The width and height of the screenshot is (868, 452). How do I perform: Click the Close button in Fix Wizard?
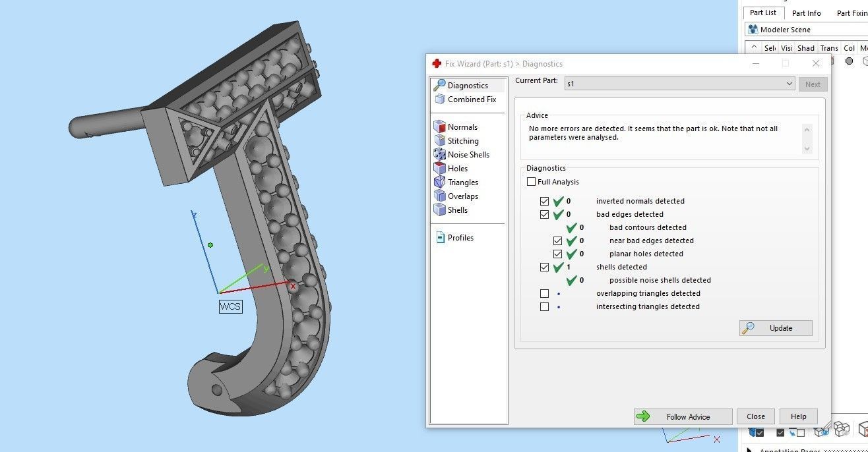(756, 416)
